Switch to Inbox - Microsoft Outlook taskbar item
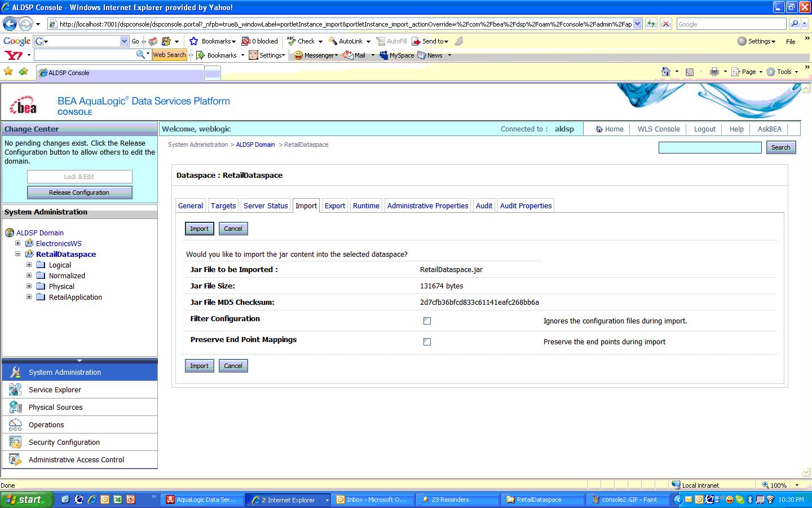The width and height of the screenshot is (812, 508). [372, 500]
